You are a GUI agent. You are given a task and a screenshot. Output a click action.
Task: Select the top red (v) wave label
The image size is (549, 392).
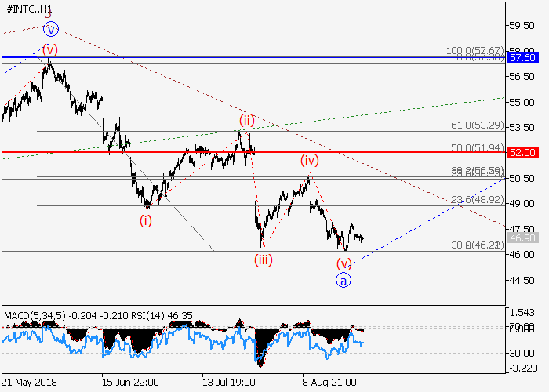tap(50, 49)
